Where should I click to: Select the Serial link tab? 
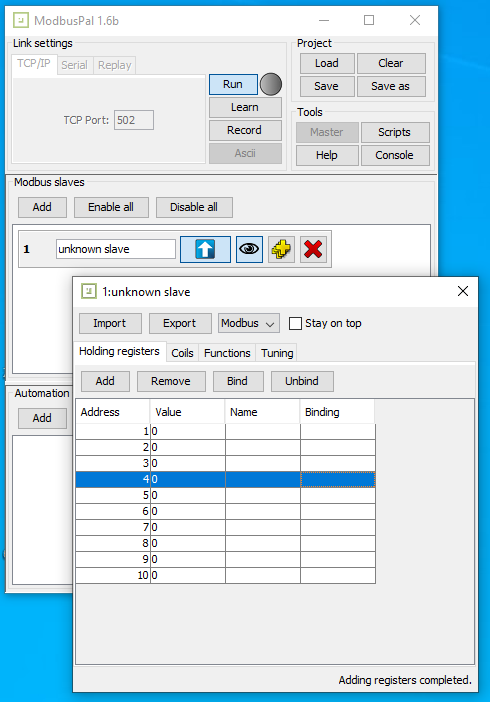(74, 65)
